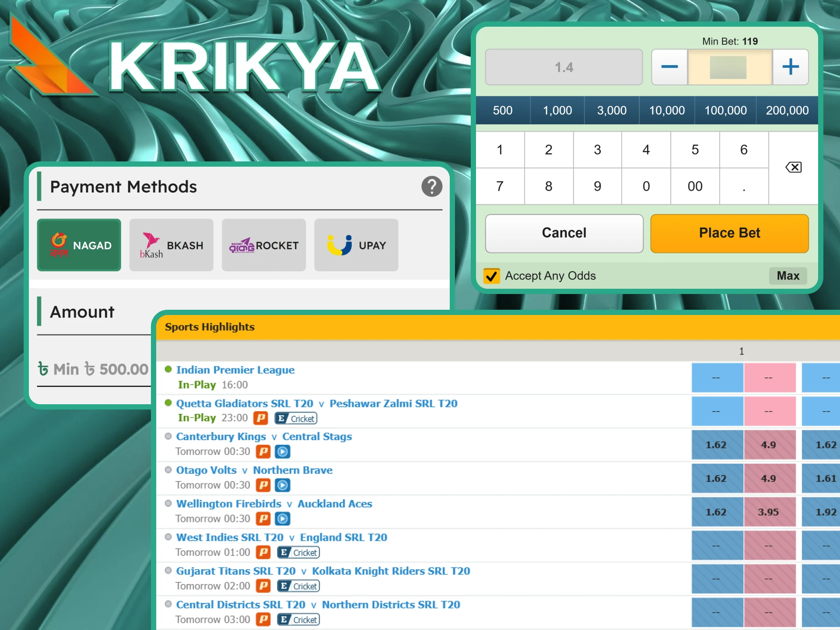The height and width of the screenshot is (630, 840).
Task: Open Payment Methods help via question mark icon
Action: click(x=432, y=186)
